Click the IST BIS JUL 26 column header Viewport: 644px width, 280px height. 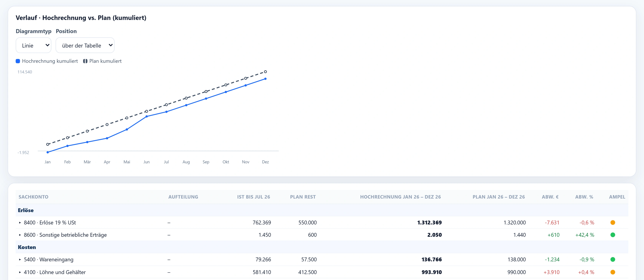coord(253,197)
